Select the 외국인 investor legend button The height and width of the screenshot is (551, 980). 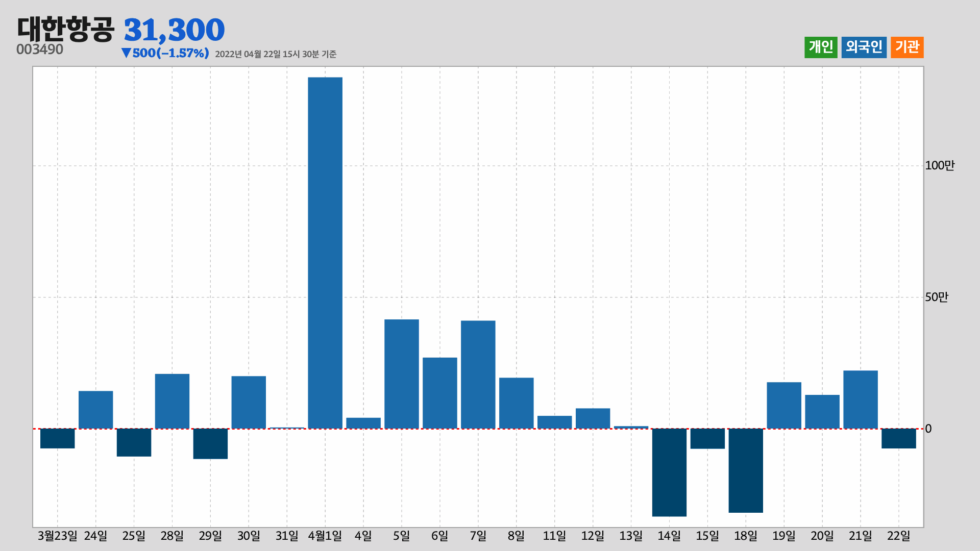864,47
